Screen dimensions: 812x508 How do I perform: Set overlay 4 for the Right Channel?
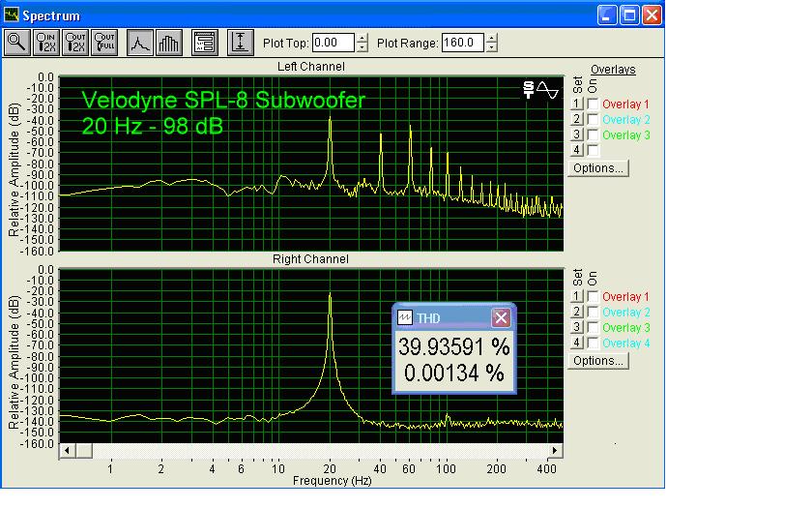tap(576, 344)
